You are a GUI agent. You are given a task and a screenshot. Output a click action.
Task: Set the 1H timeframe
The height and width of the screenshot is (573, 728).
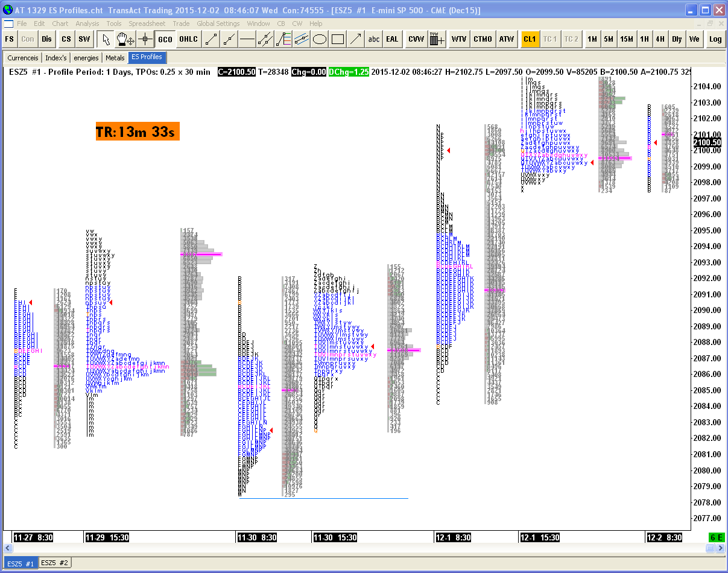point(645,39)
